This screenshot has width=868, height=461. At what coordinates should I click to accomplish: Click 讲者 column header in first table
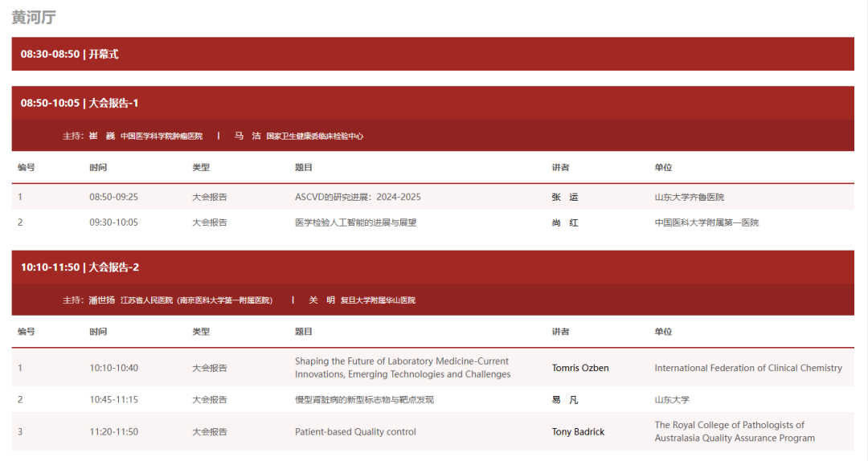coord(560,167)
